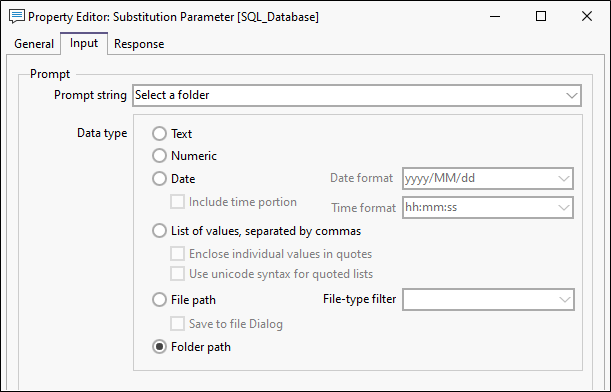Close the Property Editor dialog
Image resolution: width=611 pixels, height=392 pixels.
tap(587, 16)
